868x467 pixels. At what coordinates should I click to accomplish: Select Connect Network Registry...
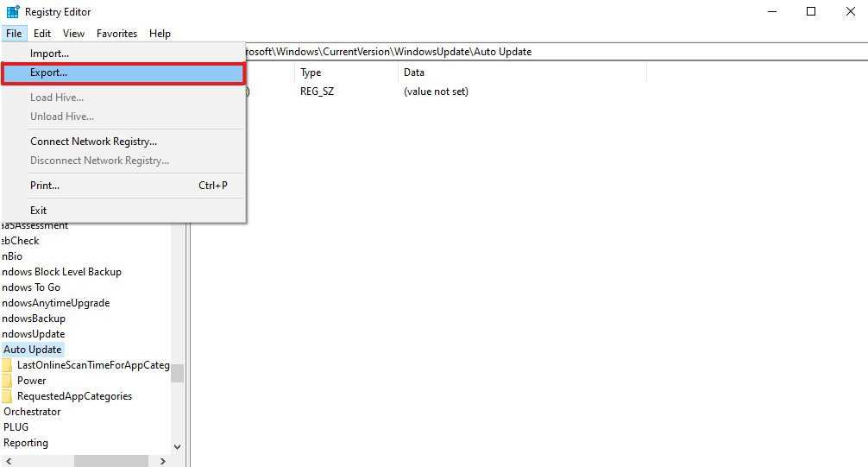(x=123, y=142)
